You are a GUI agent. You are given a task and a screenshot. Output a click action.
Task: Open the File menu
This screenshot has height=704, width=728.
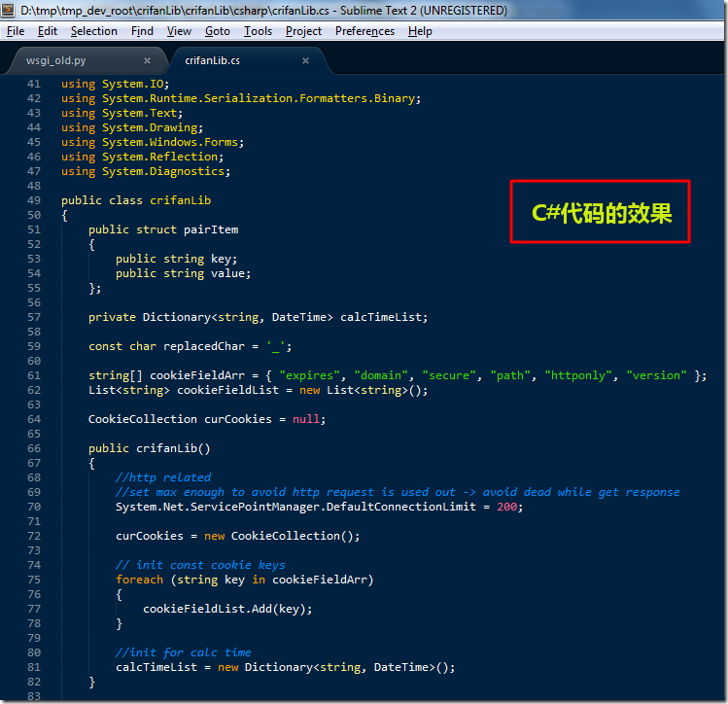[16, 31]
